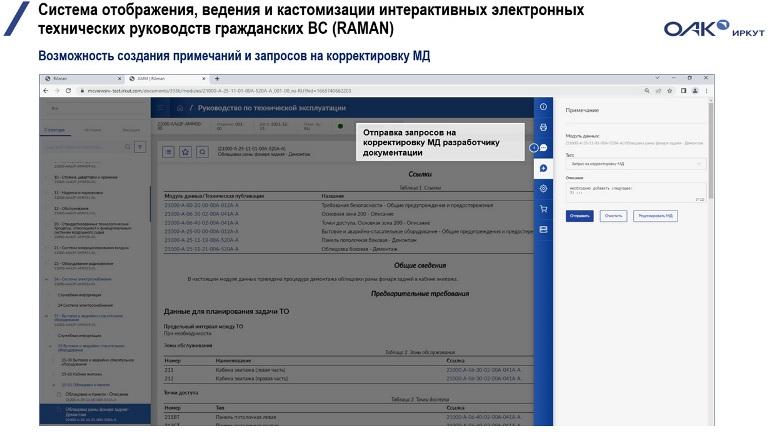Viewport: 768px width, 432px height.
Task: Open link 21000-A-25-11-21-00A-520A-A
Action: (201, 249)
